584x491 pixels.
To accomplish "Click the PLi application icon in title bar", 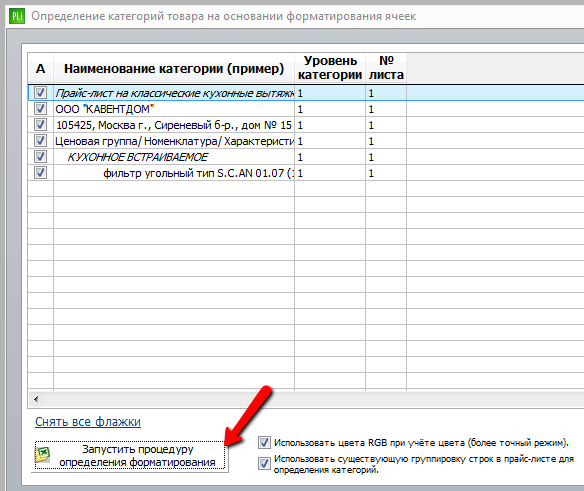I will (17, 16).
